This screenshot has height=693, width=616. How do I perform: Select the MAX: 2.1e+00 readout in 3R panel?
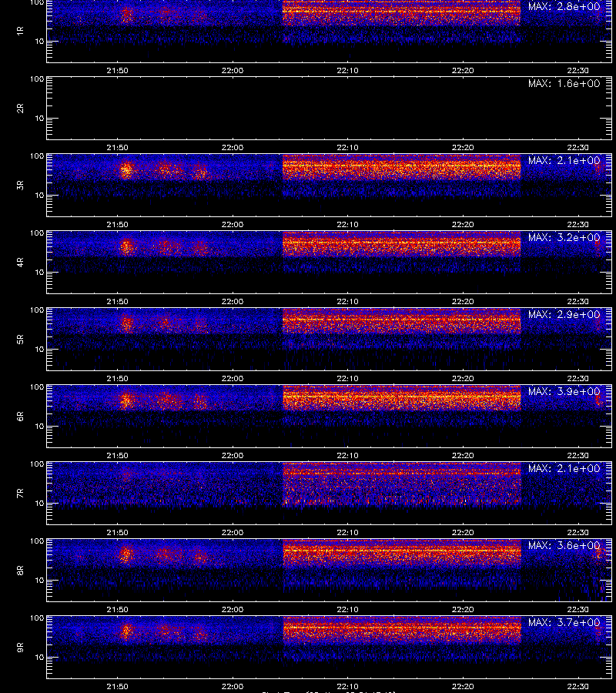564,160
